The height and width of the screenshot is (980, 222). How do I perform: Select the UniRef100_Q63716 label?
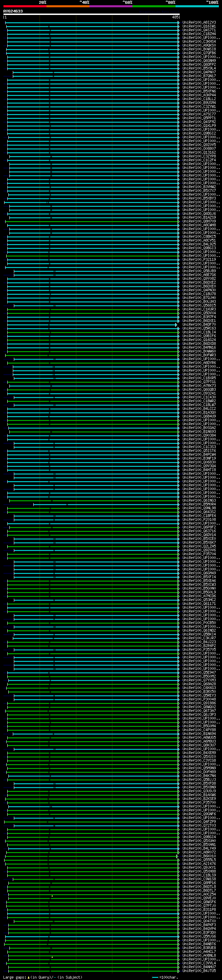(x=199, y=531)
